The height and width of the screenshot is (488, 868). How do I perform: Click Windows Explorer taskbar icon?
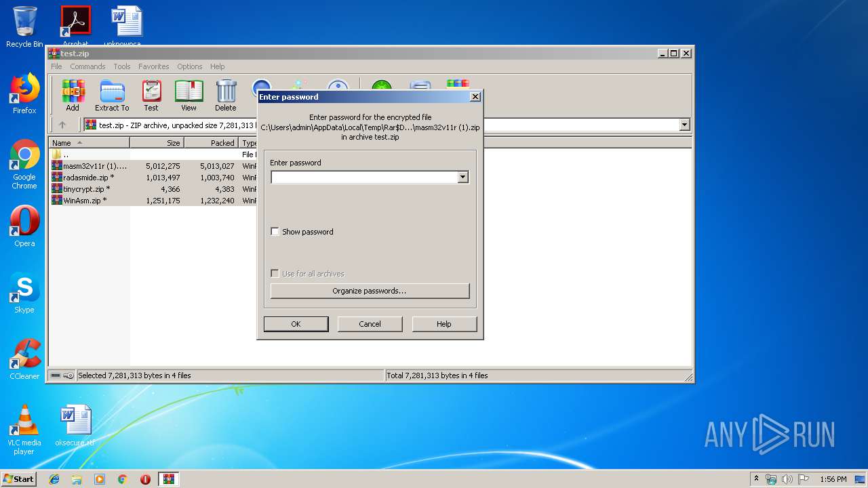77,479
